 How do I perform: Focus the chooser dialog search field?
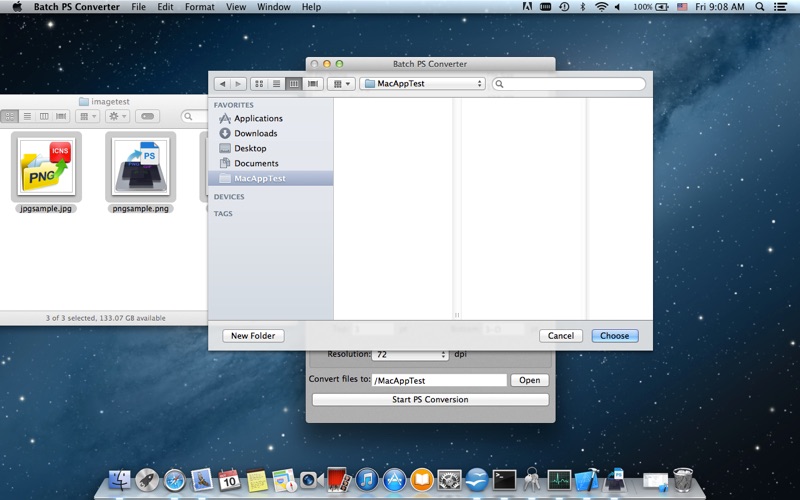[x=569, y=84]
